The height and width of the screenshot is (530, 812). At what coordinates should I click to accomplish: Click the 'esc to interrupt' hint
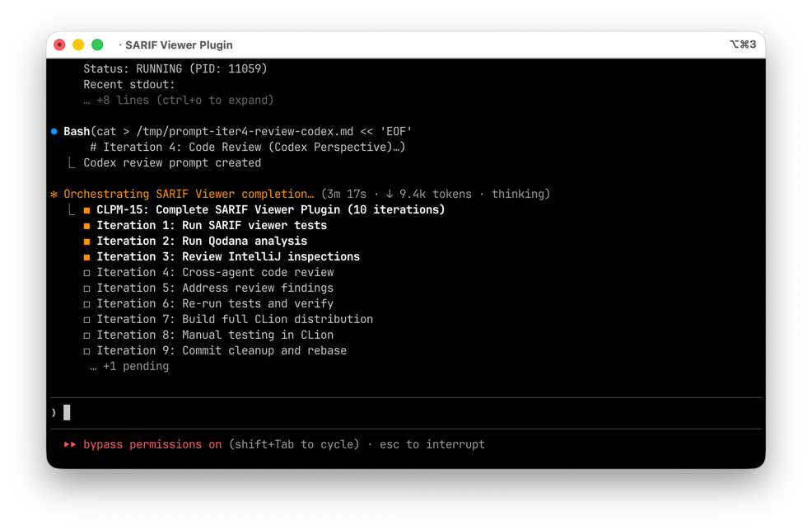[x=432, y=444]
